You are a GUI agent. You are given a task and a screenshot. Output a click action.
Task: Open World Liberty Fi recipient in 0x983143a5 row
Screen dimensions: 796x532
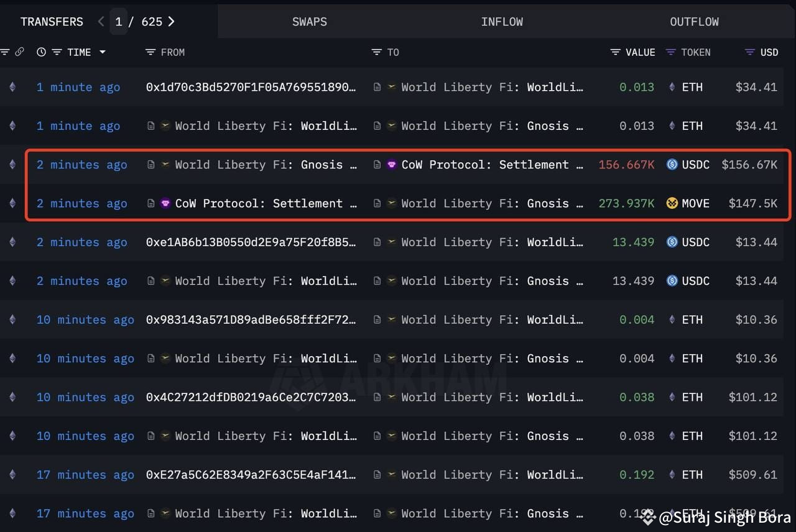(493, 319)
